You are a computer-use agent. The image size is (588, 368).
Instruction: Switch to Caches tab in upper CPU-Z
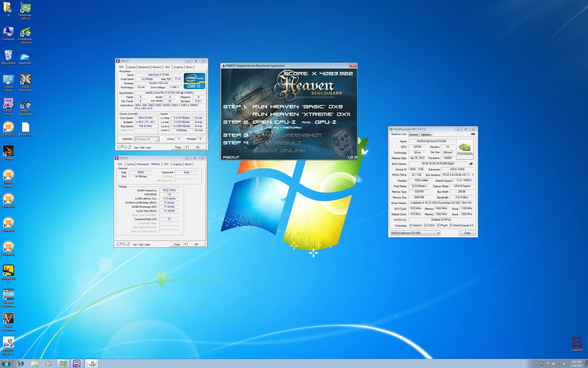[131, 67]
